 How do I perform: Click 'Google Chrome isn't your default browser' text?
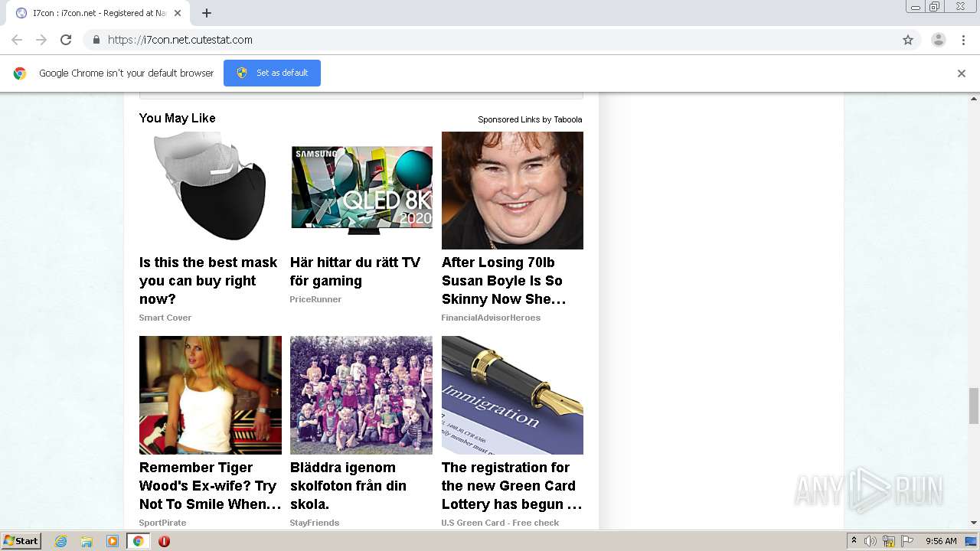(x=126, y=73)
